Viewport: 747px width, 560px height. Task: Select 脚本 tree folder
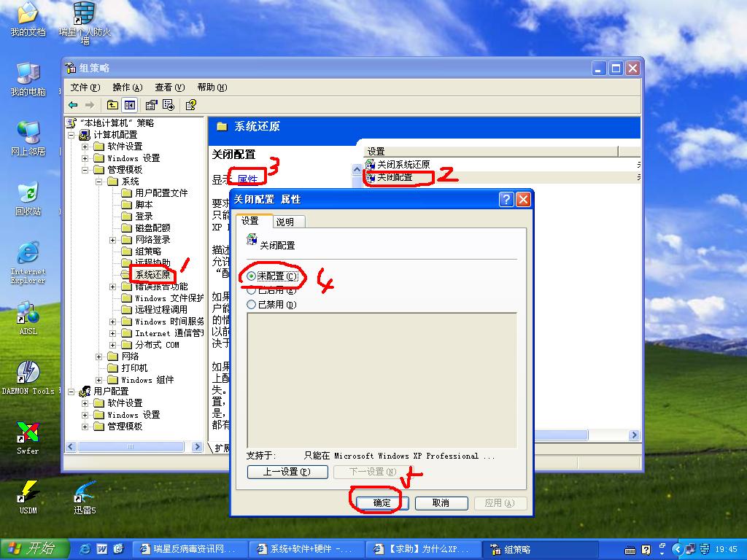(x=144, y=205)
